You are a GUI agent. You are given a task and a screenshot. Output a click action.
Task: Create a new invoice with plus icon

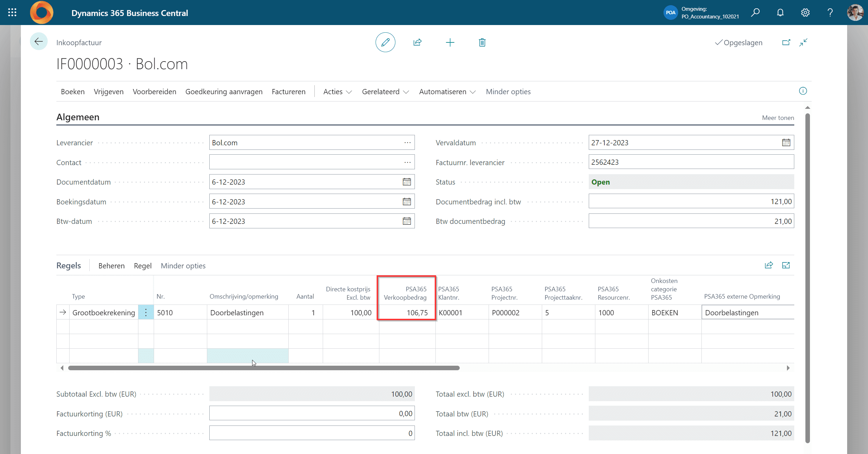[450, 42]
